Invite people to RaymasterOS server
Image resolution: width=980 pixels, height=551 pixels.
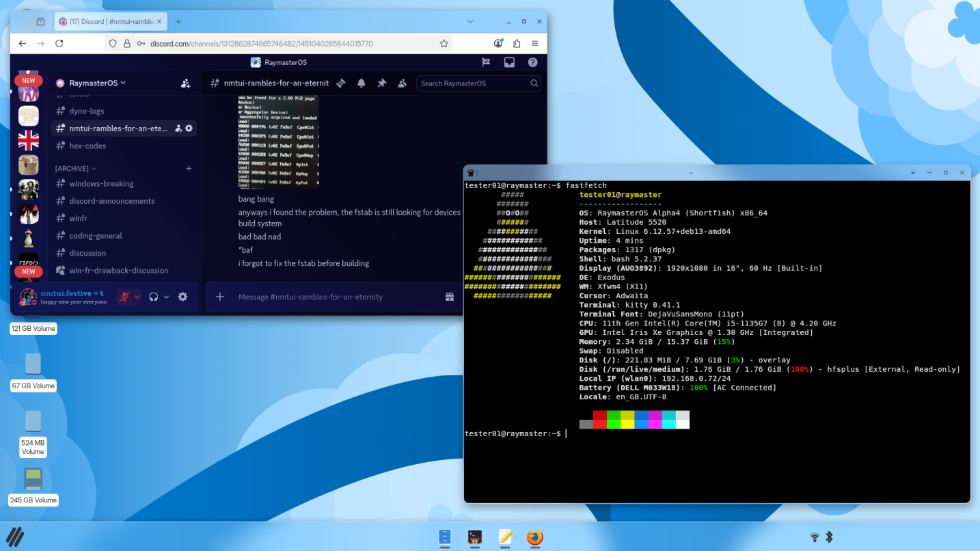pyautogui.click(x=185, y=83)
